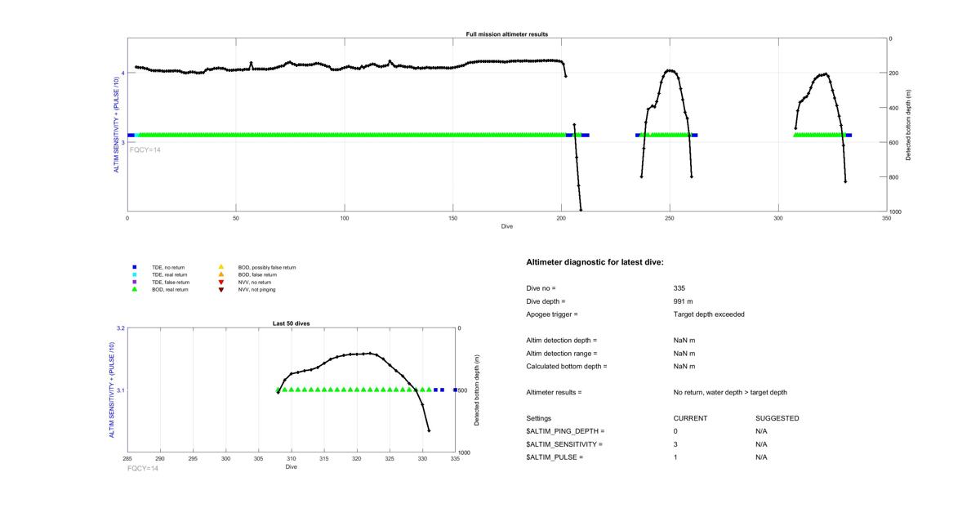The width and height of the screenshot is (980, 508).
Task: Click current value '0' for $ALTIM_PING_DEPTH
Action: (x=676, y=431)
